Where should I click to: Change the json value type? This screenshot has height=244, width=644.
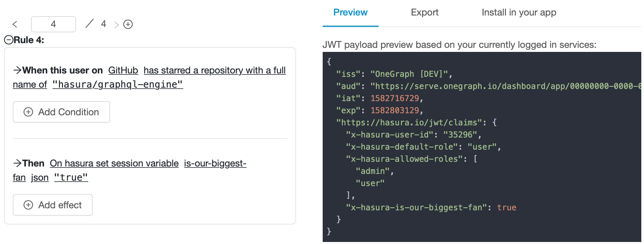tap(40, 178)
